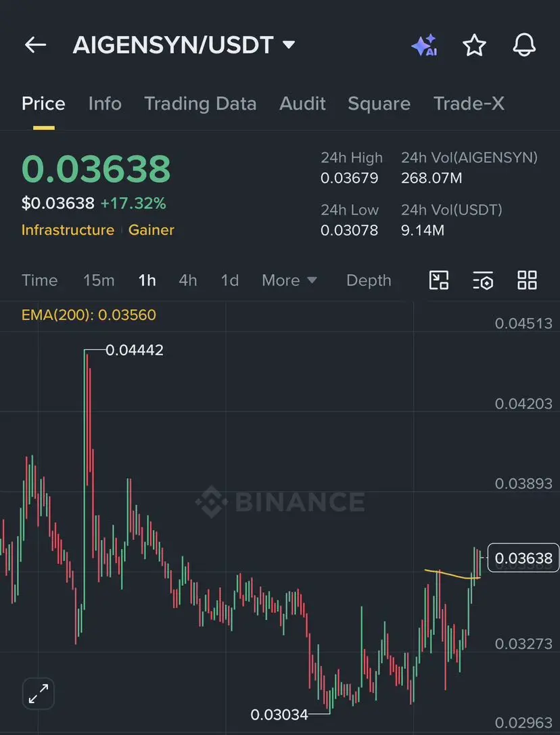This screenshot has height=735, width=560.
Task: Switch to the Info tab
Action: pos(105,104)
